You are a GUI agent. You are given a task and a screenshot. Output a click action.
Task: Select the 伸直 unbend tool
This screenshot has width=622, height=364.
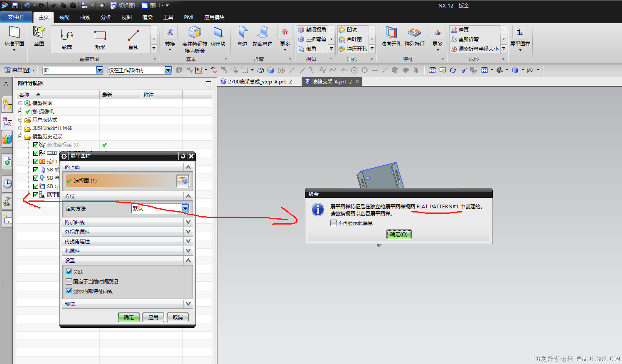pos(460,30)
